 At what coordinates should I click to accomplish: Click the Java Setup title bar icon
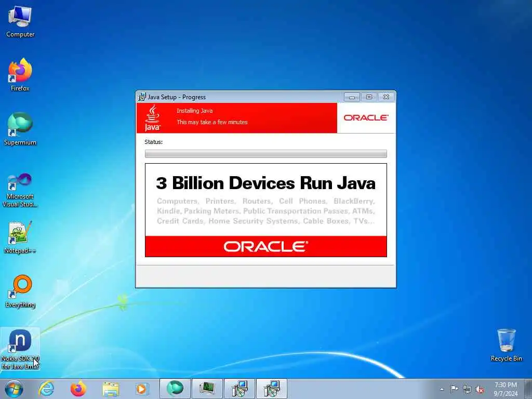[x=142, y=97]
